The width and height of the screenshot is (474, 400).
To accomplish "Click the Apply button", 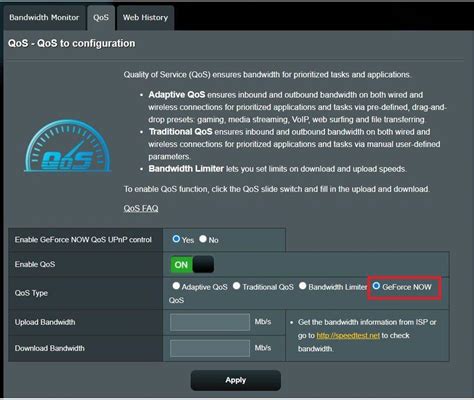I will coord(236,380).
